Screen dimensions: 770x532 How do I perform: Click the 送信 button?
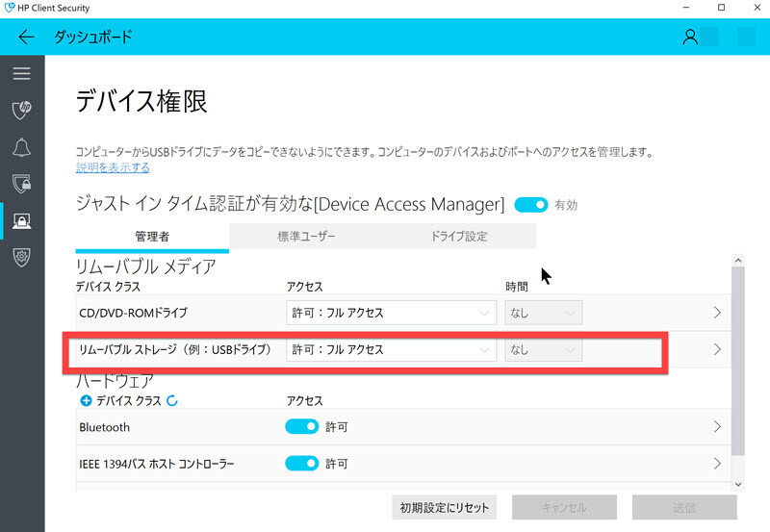684,507
